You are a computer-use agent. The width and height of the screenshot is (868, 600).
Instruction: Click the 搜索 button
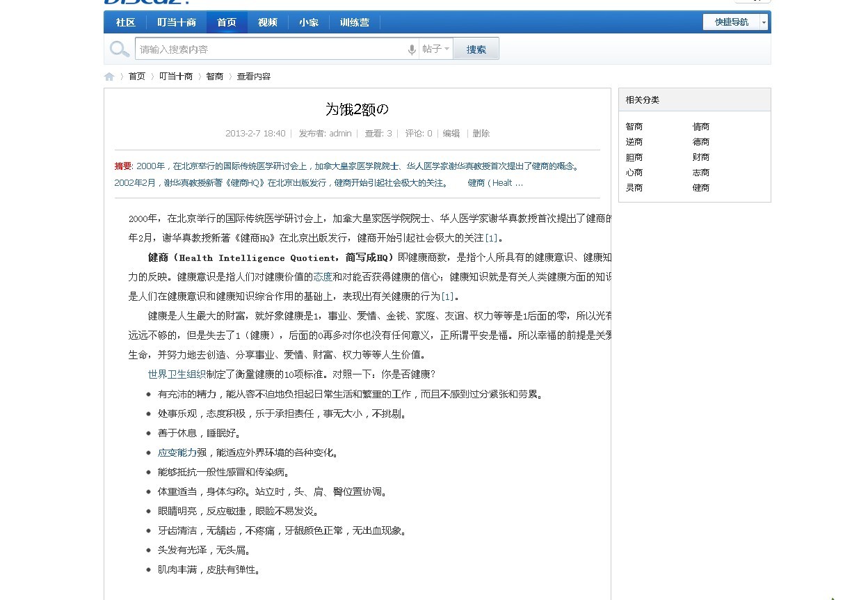pos(476,49)
